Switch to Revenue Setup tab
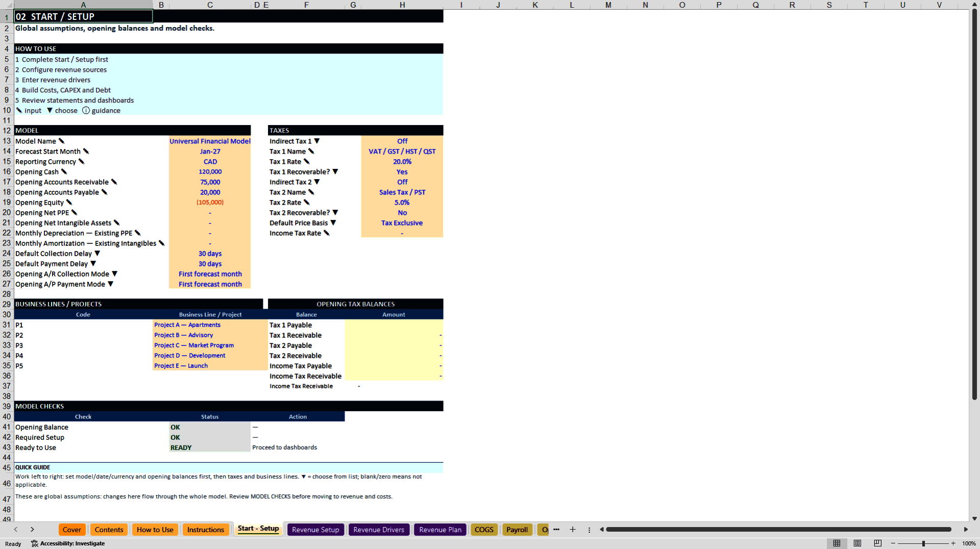This screenshot has height=549, width=980. (315, 530)
